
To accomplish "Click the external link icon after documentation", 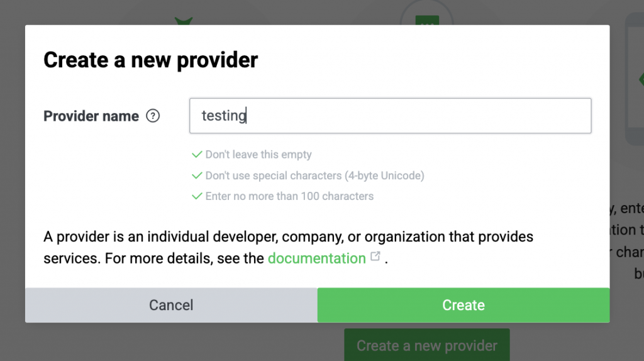I will point(375,257).
